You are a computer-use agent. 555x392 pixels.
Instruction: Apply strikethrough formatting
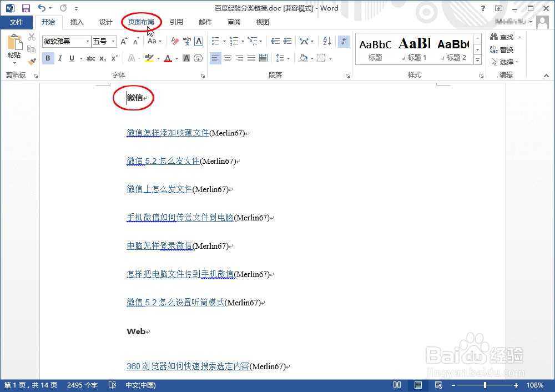[x=90, y=58]
